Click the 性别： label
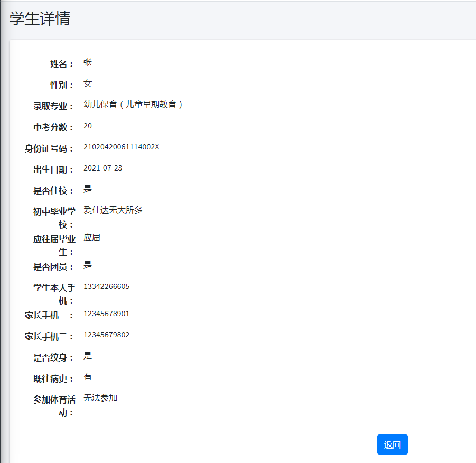The image size is (476, 463). 62,85
